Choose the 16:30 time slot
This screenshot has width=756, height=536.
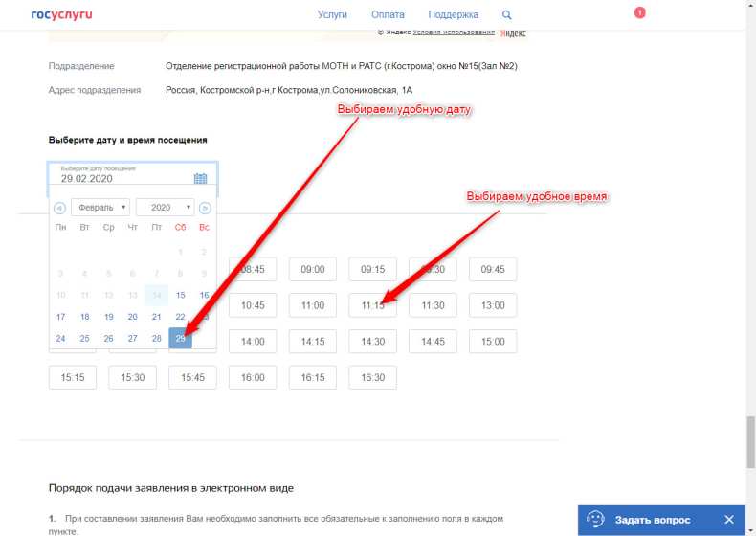372,377
